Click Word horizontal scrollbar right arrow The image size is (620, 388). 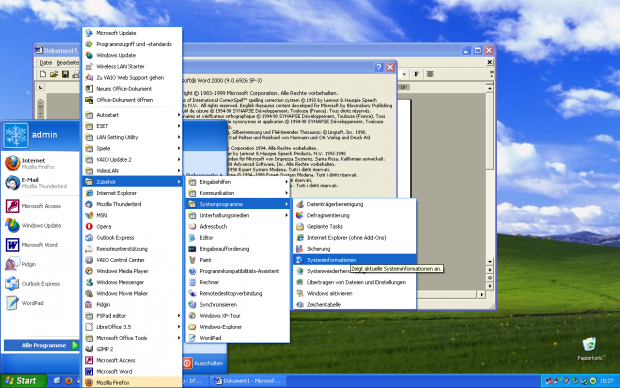tap(481, 294)
